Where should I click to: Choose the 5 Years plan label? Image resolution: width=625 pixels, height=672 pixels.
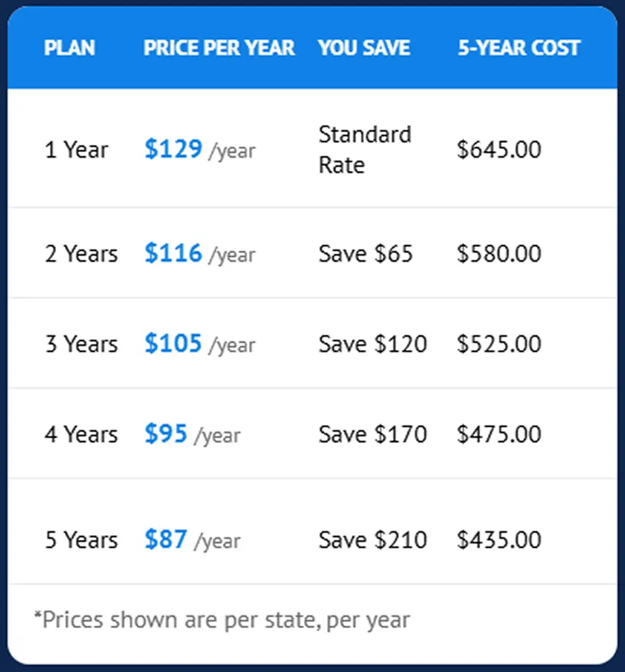pos(81,540)
